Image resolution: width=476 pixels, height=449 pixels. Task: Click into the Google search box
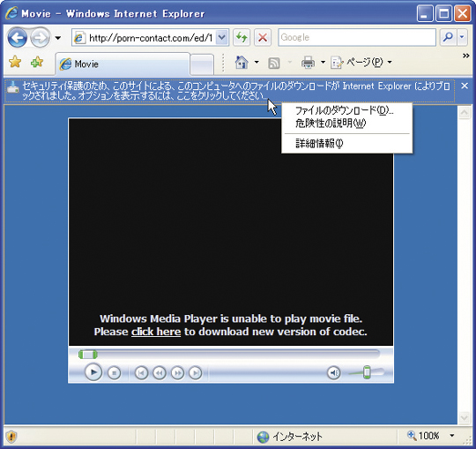point(357,37)
